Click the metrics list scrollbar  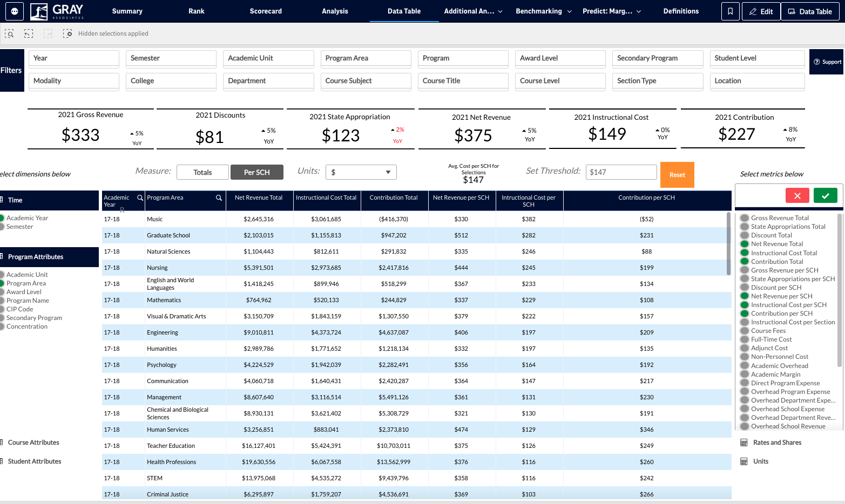840,290
